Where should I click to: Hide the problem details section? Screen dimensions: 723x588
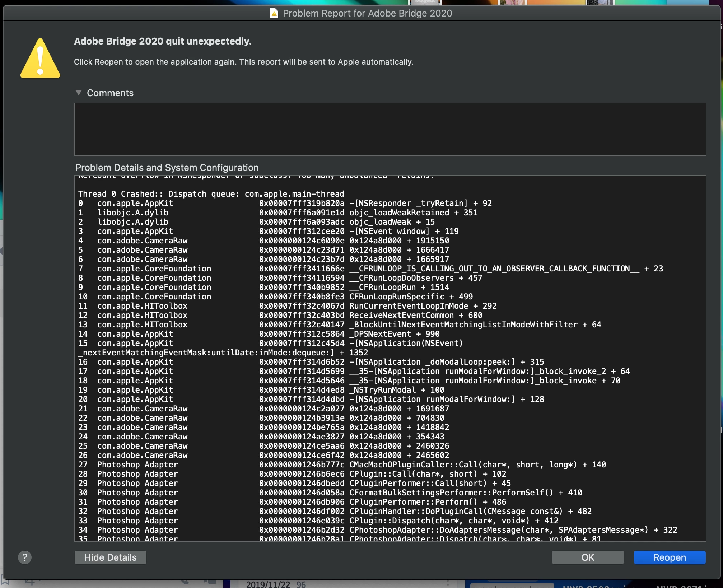pos(110,557)
